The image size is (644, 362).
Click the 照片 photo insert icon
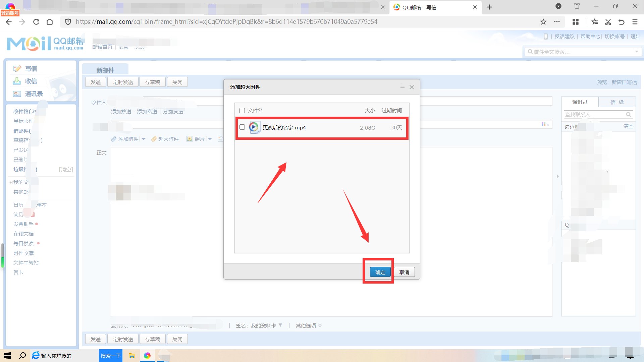click(x=190, y=139)
